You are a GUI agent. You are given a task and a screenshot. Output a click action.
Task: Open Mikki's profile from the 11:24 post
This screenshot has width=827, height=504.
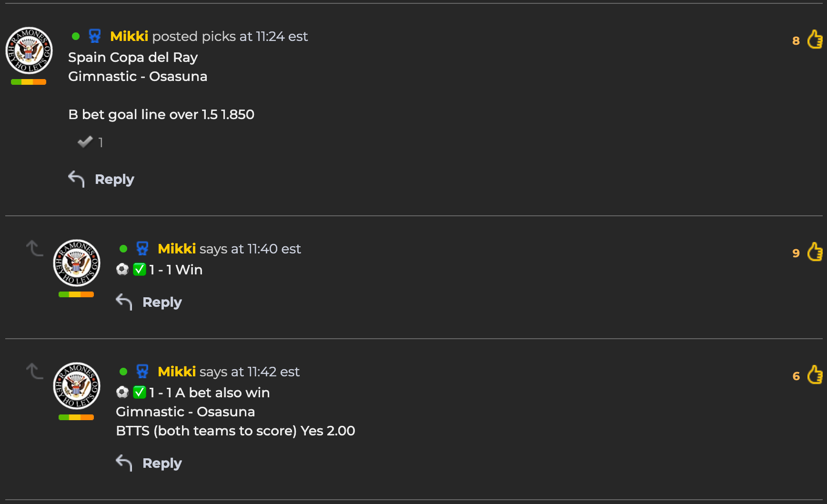(129, 36)
